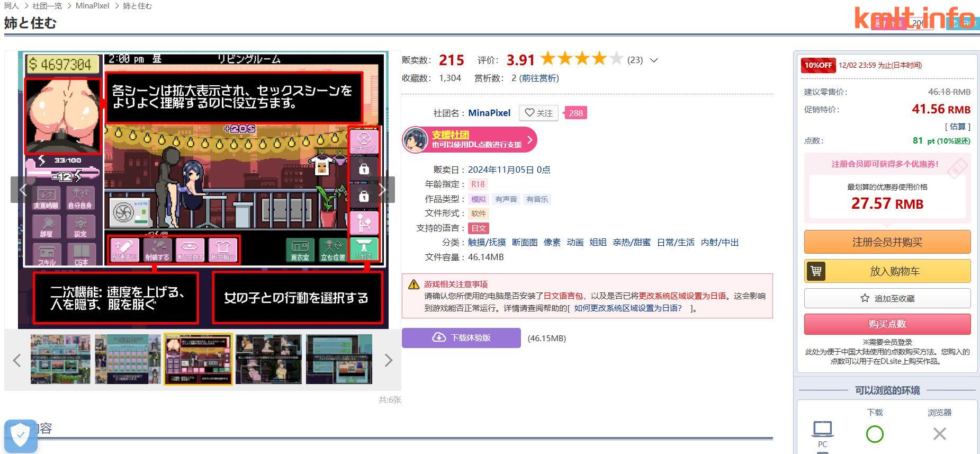Image resolution: width=980 pixels, height=454 pixels.
Task: Click the cloud download icon
Action: (x=439, y=337)
